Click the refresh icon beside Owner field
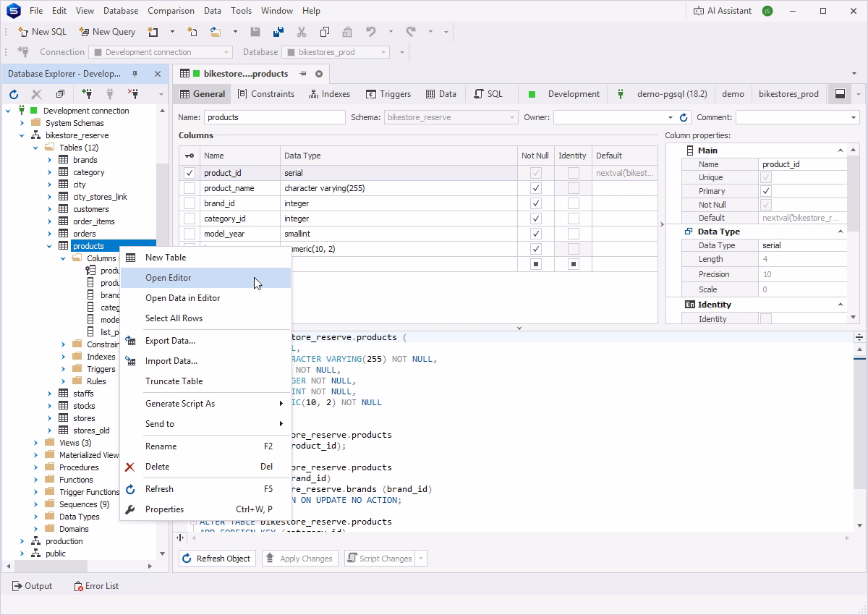Viewport: 868px width, 615px height. [x=684, y=117]
